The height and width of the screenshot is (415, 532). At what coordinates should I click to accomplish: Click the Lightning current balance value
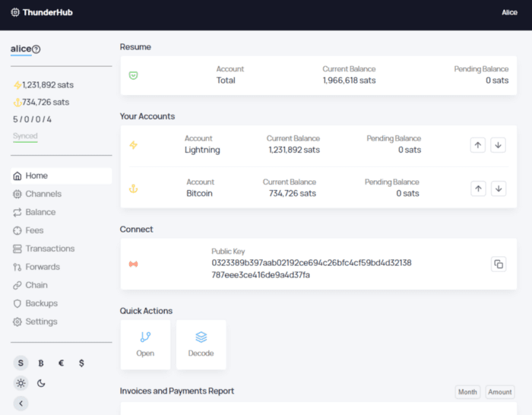pyautogui.click(x=294, y=150)
